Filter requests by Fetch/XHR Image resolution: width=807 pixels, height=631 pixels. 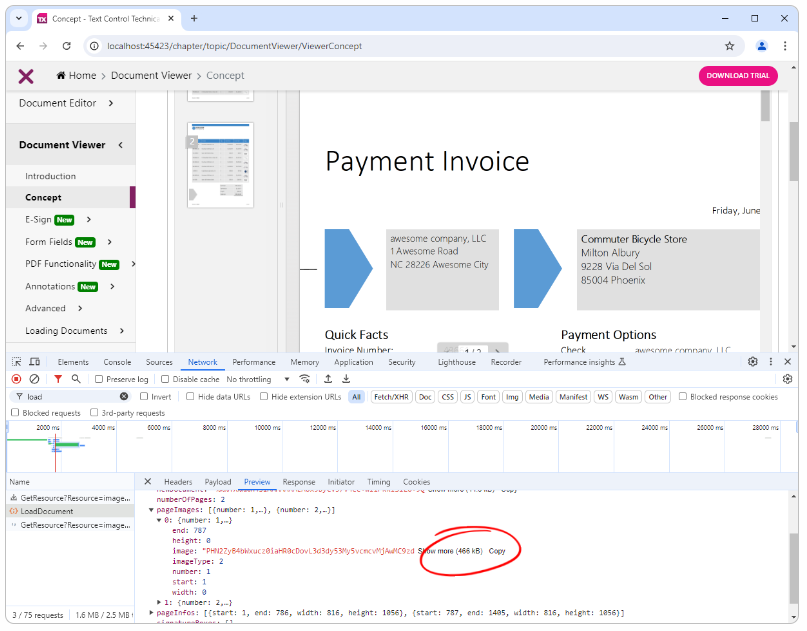tap(391, 397)
